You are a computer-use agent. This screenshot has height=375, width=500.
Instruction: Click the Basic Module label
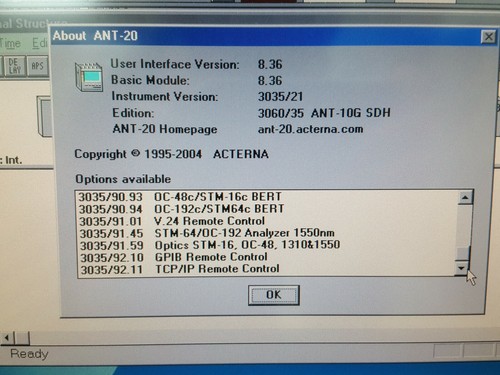(x=150, y=80)
